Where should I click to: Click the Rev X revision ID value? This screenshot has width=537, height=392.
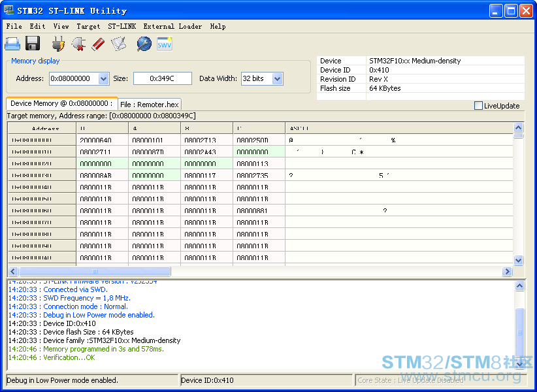(x=378, y=79)
